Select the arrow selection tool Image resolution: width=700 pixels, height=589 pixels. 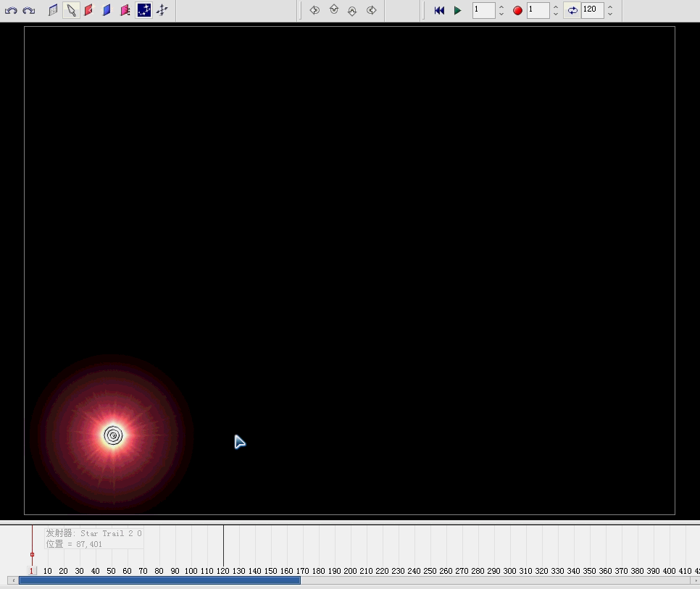(x=71, y=10)
